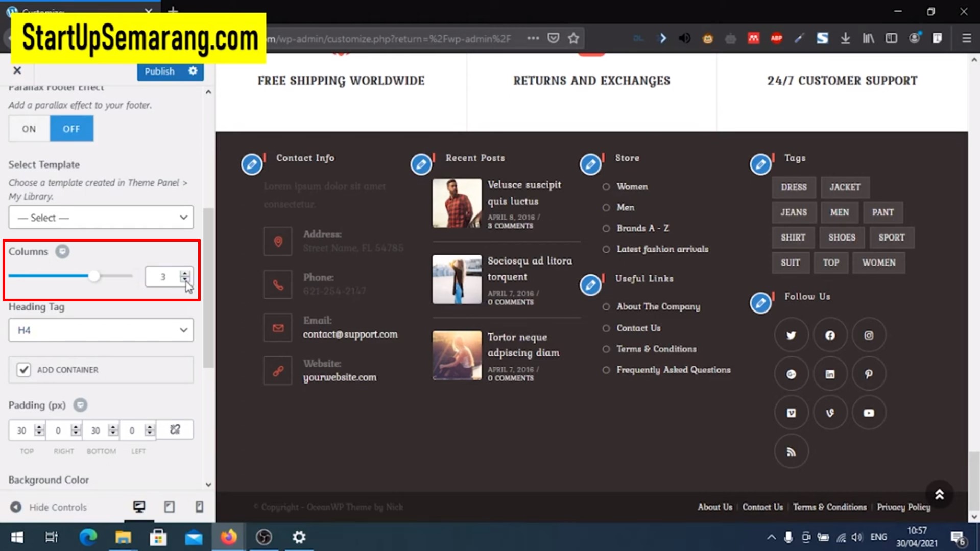Open the Twitter social icon
This screenshot has width=980, height=551.
[x=791, y=336]
